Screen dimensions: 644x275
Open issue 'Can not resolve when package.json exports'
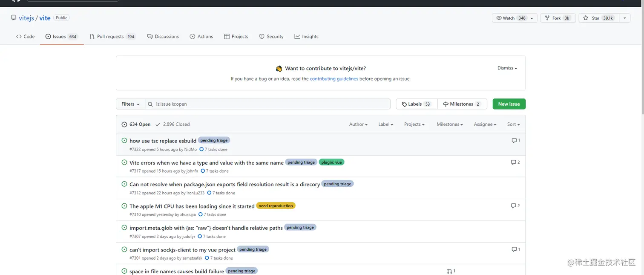tap(224, 184)
